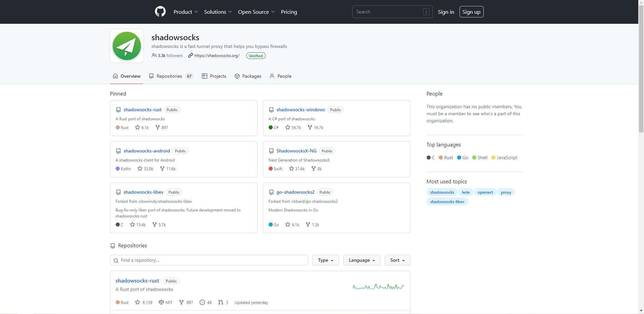The width and height of the screenshot is (644, 314).
Task: Open the Type filter dropdown
Action: coord(325,260)
